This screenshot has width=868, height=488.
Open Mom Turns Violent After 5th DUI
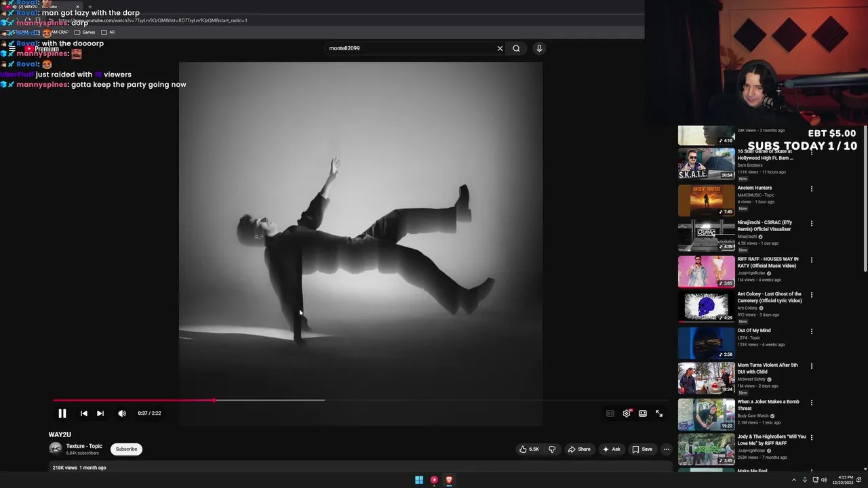click(x=768, y=368)
